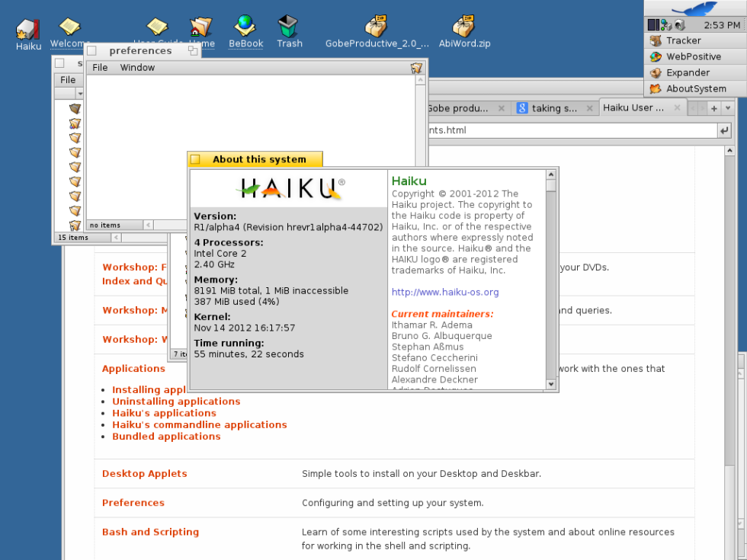The image size is (747, 560).
Task: Open the Bundled applications link
Action: click(x=166, y=436)
